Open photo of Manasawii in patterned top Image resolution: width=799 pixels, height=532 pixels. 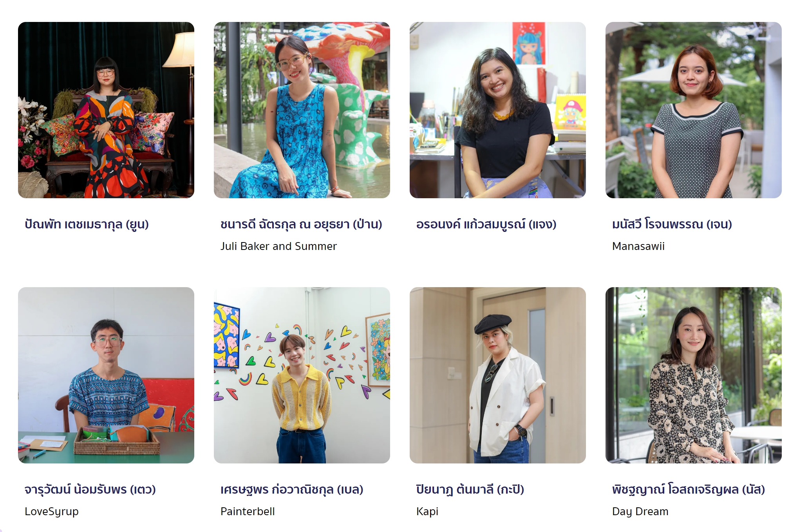tap(694, 110)
